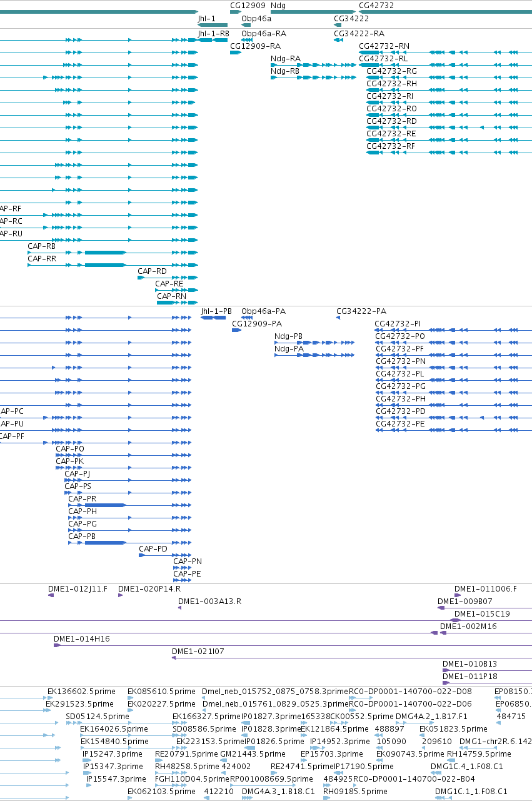Select the CG42732-PE protein label
The width and height of the screenshot is (532, 801).
tap(399, 423)
